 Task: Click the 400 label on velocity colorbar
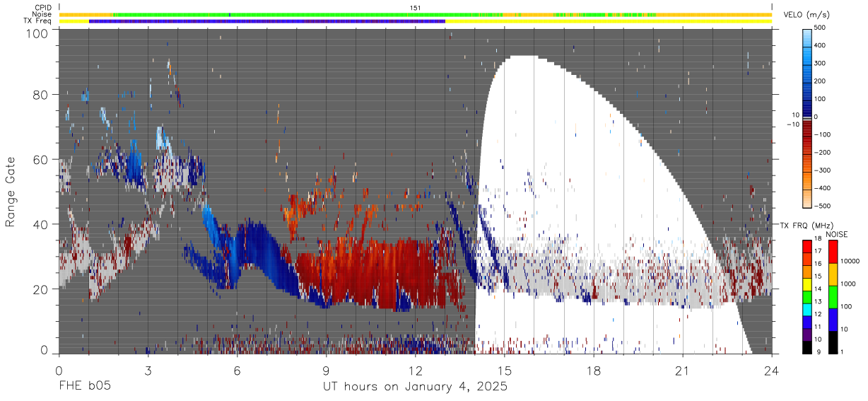click(x=821, y=45)
